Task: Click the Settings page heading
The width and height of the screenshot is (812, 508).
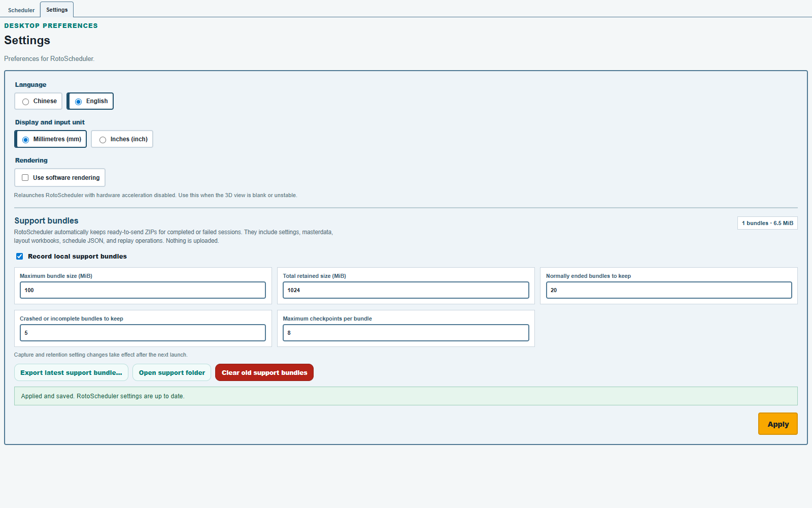Action: 27,40
